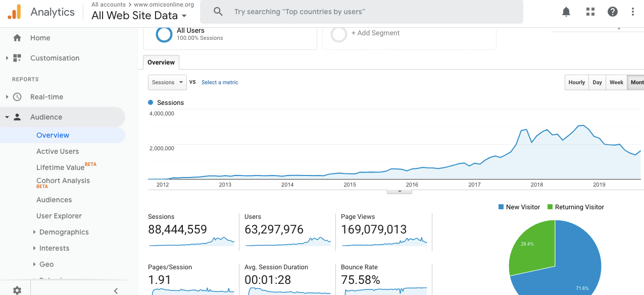This screenshot has width=644, height=295.
Task: Click the timeline collapse handle below chart
Action: [400, 192]
